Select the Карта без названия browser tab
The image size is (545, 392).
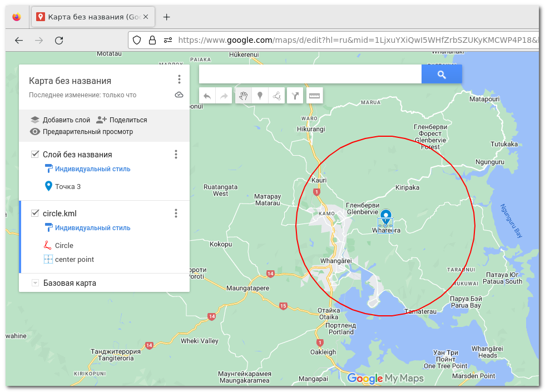pyautogui.click(x=93, y=17)
